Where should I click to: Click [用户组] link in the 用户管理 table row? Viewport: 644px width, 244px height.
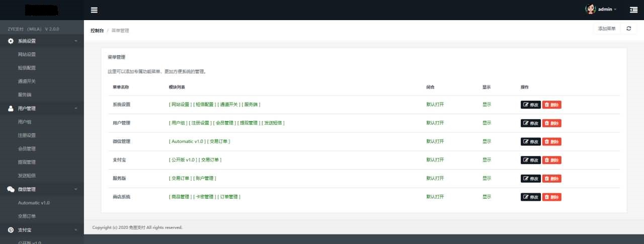tap(178, 123)
